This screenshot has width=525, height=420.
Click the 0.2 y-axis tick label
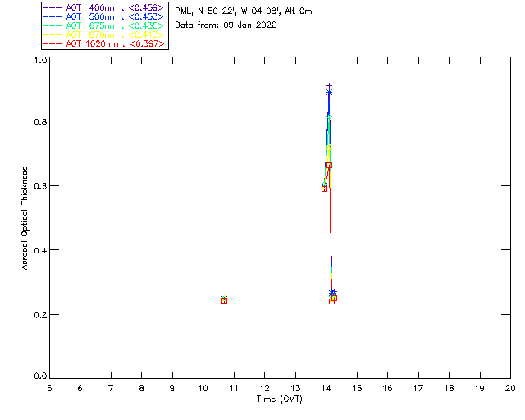(x=40, y=315)
